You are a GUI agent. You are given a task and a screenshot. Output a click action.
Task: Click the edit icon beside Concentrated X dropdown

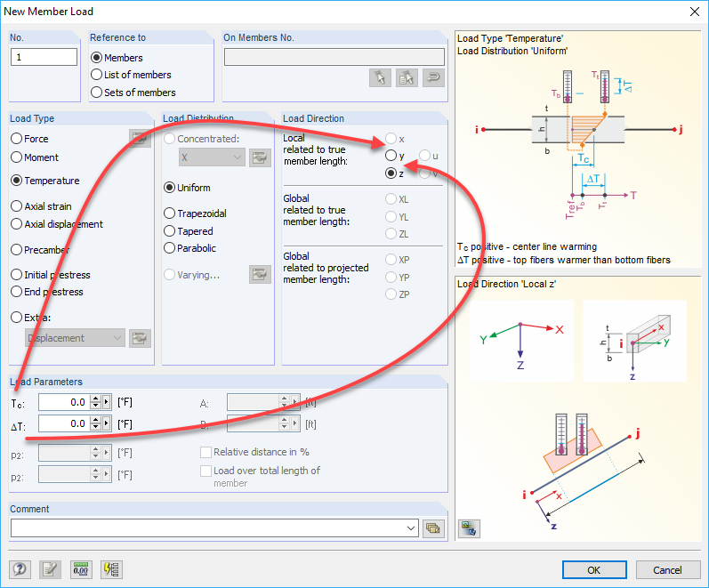[260, 157]
